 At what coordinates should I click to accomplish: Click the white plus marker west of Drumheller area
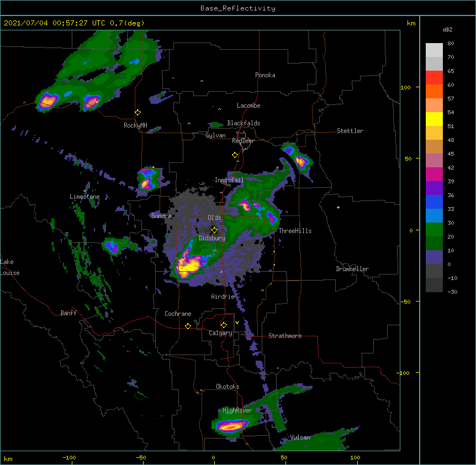click(338, 207)
